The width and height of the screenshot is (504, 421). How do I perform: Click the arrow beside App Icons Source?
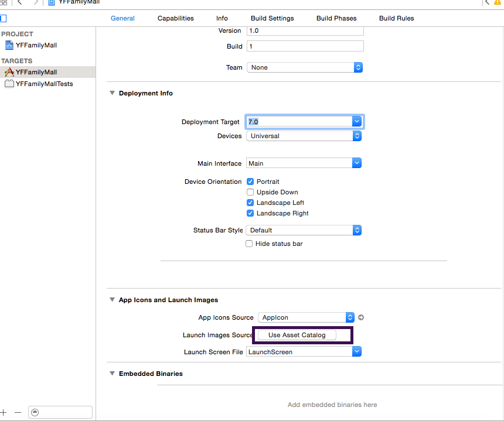tap(361, 317)
